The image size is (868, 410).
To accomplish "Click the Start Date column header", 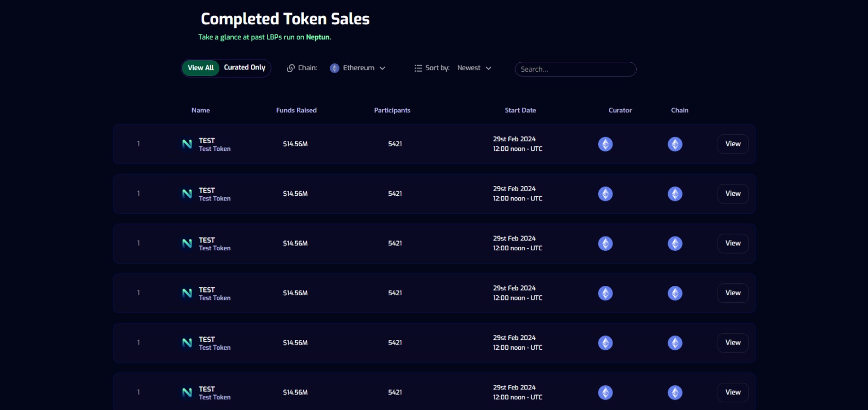I will coord(520,110).
